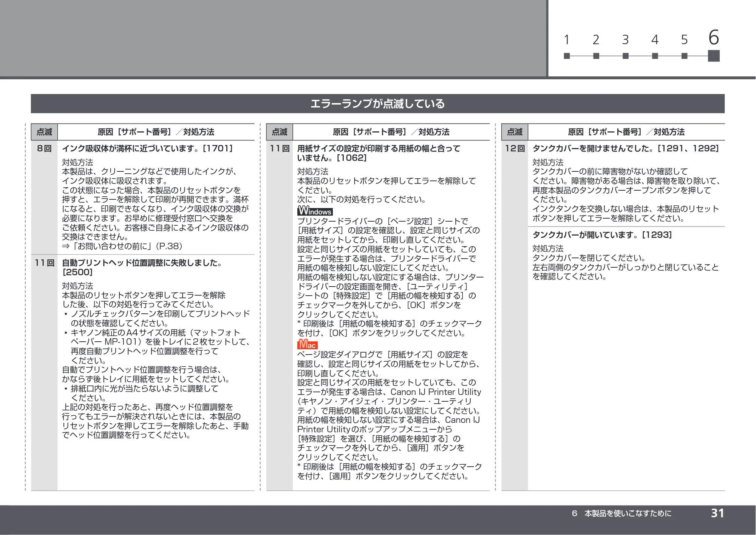The image size is (756, 535).
Task: Click page number 31 in footer
Action: click(717, 513)
